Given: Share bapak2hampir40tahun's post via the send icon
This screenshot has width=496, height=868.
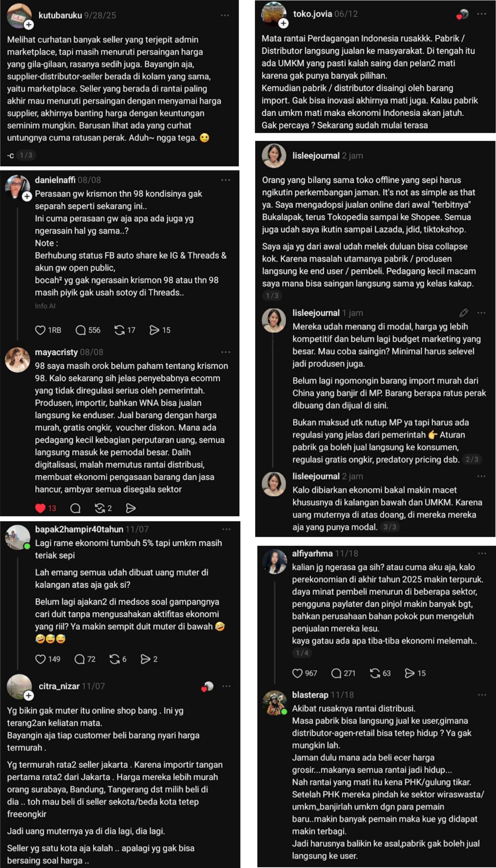Looking at the screenshot, I should [x=145, y=659].
